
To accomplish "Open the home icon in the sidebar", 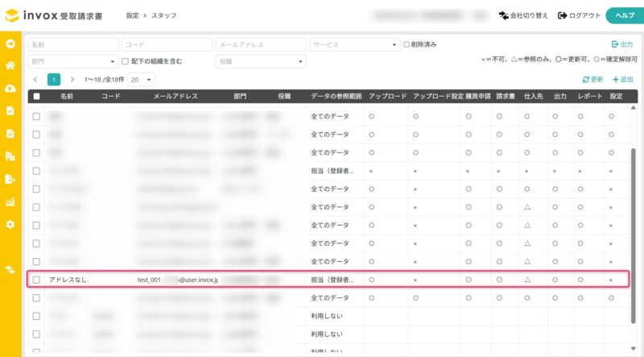I will tap(10, 65).
